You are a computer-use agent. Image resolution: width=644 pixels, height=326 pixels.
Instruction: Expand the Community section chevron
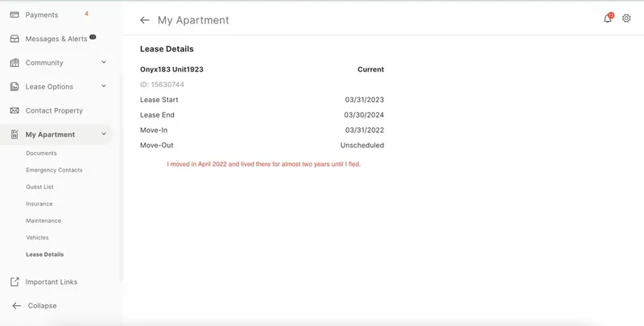[x=104, y=62]
